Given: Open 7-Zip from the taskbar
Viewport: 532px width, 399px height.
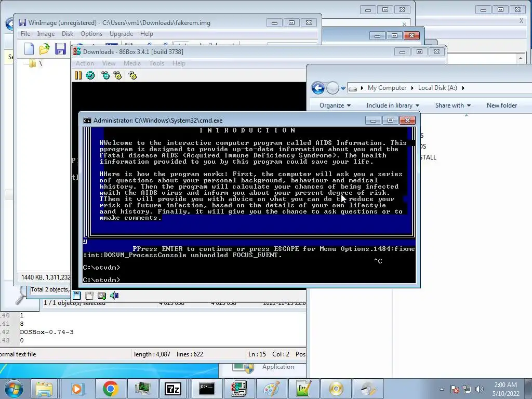Looking at the screenshot, I should click(173, 389).
